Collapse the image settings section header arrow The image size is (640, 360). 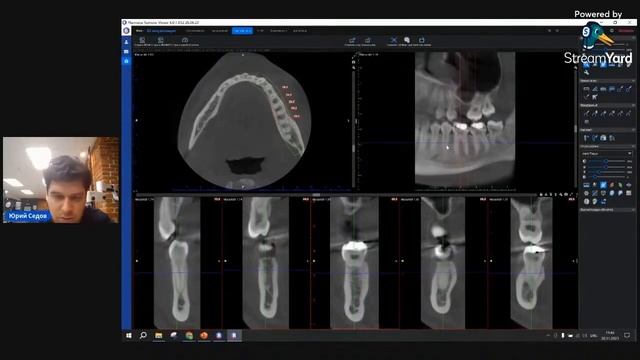coord(633,146)
